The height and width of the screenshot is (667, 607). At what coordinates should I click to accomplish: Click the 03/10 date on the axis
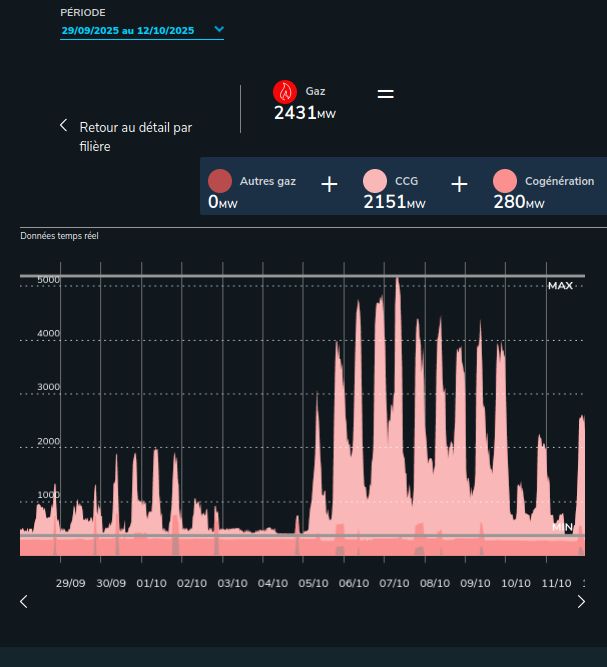pos(232,583)
